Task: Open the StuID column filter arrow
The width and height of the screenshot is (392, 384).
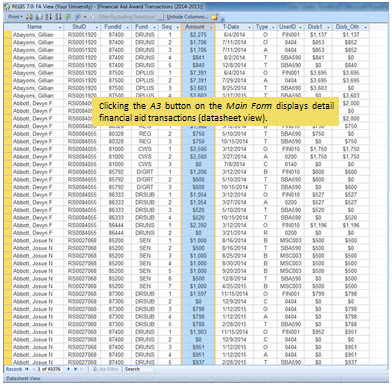Action: point(97,27)
